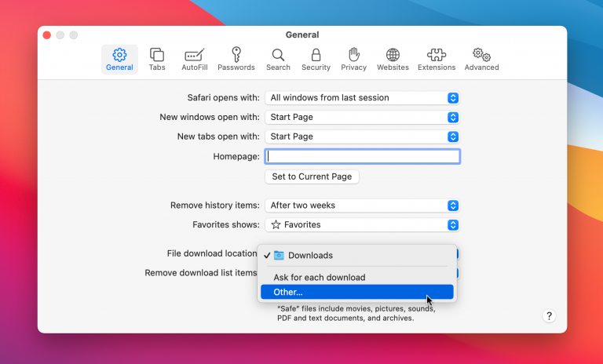This screenshot has height=364, width=603.
Task: Open the General preferences pane
Action: coord(119,60)
